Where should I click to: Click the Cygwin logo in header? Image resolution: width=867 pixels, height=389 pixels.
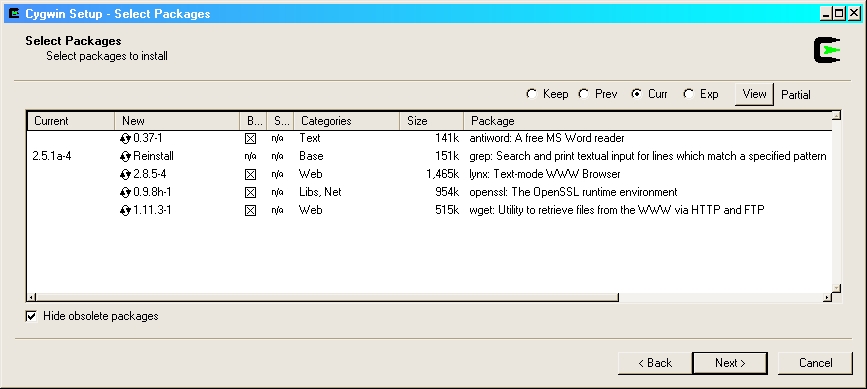pyautogui.click(x=827, y=50)
